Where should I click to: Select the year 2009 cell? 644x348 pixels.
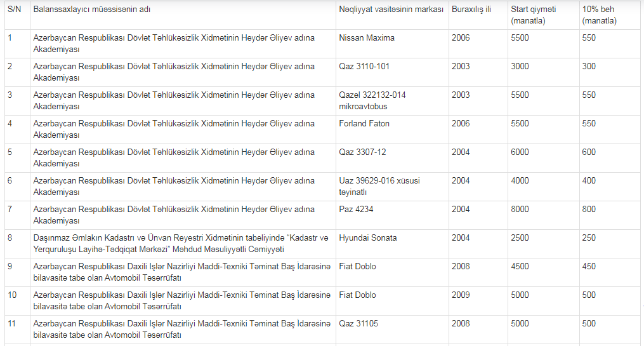[x=478, y=301]
